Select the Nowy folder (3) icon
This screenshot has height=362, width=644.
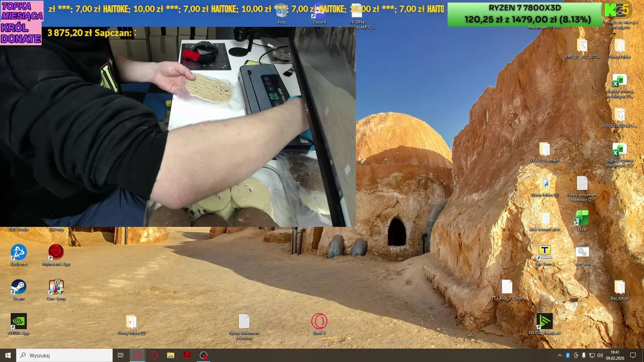pos(544,187)
